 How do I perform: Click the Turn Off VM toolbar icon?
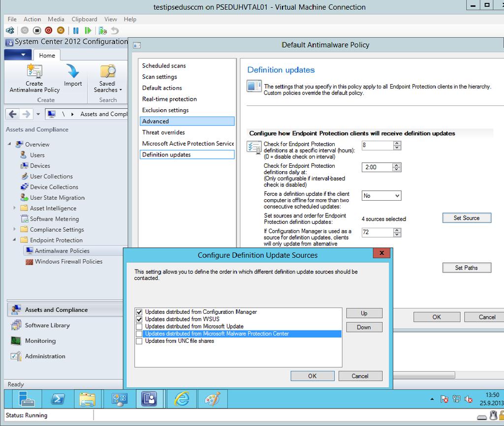[x=37, y=30]
